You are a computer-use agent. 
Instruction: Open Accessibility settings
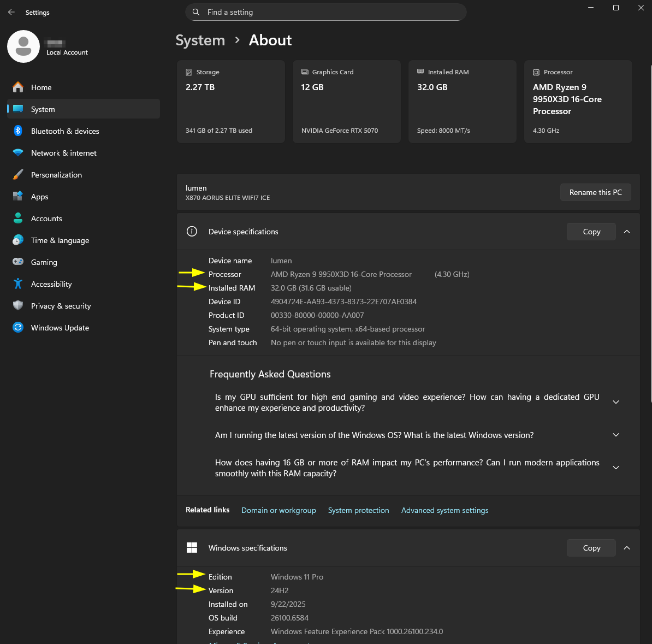(51, 284)
